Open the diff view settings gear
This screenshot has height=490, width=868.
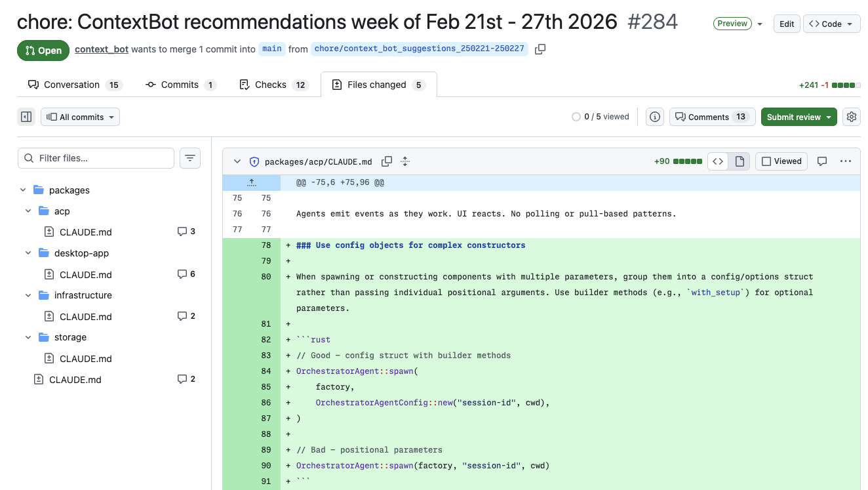(851, 116)
